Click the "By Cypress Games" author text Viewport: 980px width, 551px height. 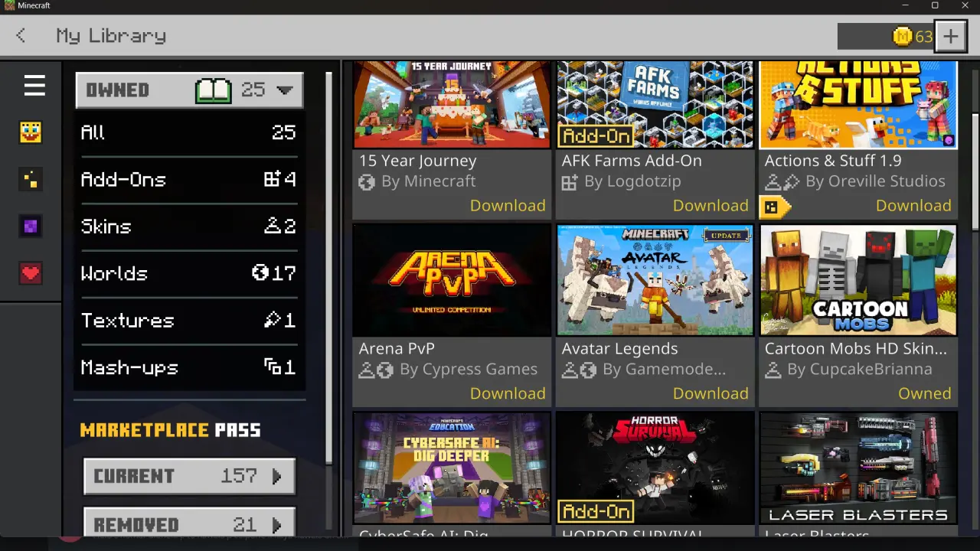(x=469, y=370)
